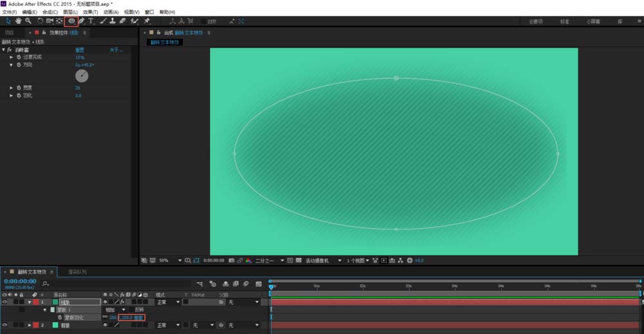This screenshot has height=334, width=644.
Task: Click the stopwatch next to 方向 property
Action: point(19,65)
